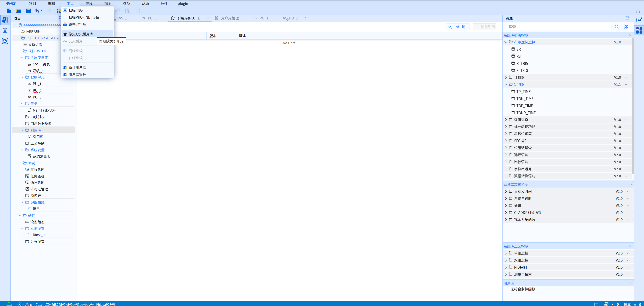Open the clipboard list sidebar icon
Screen dimensions: 644x306
[x=5, y=31]
